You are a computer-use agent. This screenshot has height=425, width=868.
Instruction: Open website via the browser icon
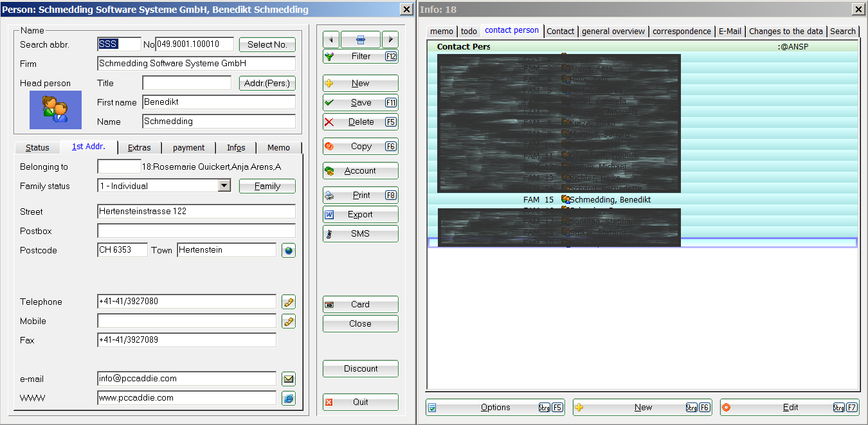click(289, 399)
